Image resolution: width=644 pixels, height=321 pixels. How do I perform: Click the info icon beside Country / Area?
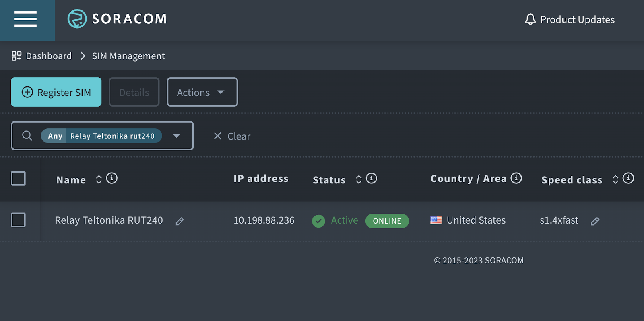pyautogui.click(x=516, y=178)
